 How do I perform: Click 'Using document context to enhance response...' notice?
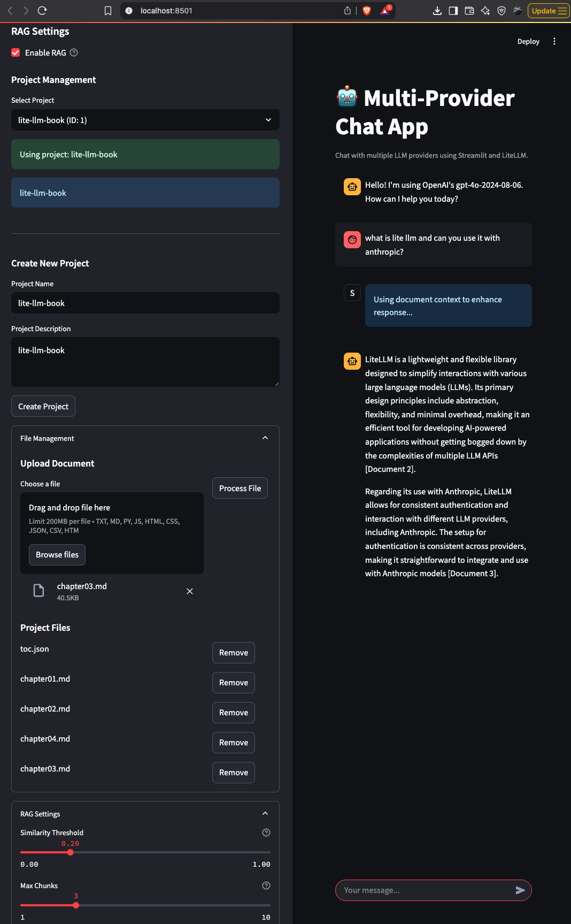(448, 306)
